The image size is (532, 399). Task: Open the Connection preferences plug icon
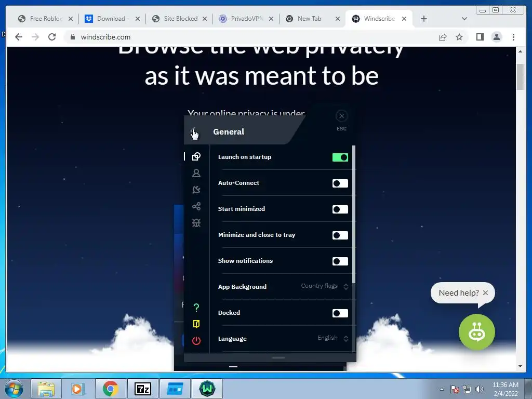[196, 190]
